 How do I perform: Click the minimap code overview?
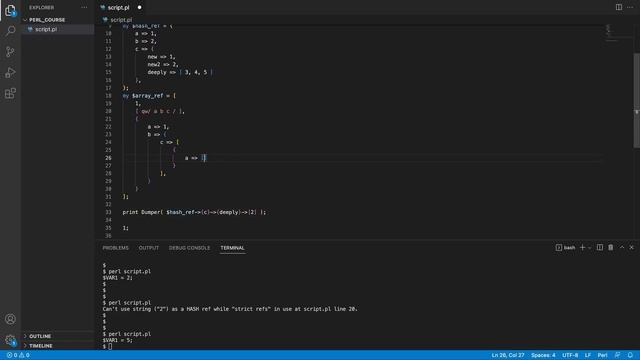(x=611, y=33)
